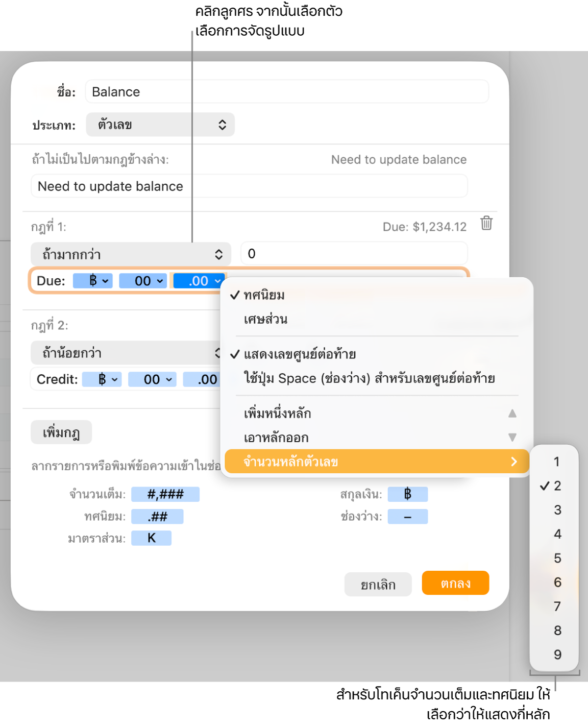Open จำนวนหลักตัวเลข submenu
Image resolution: width=588 pixels, height=728 pixels.
377,462
